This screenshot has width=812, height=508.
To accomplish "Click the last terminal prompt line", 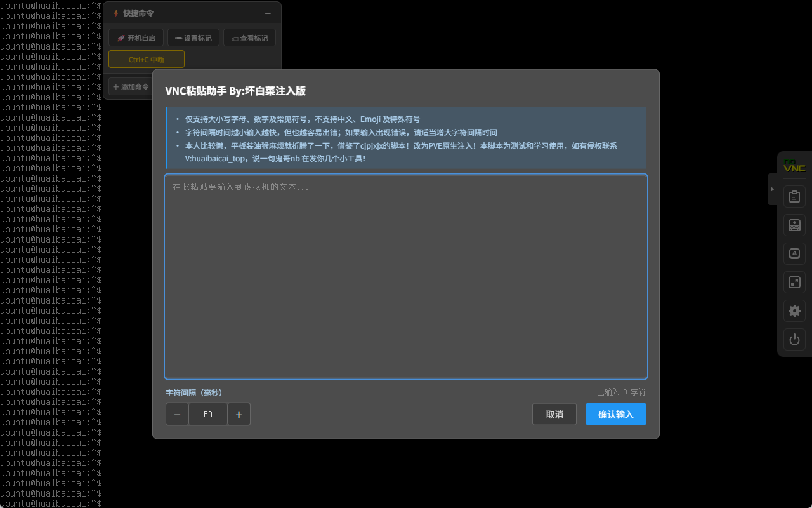I will [x=51, y=503].
